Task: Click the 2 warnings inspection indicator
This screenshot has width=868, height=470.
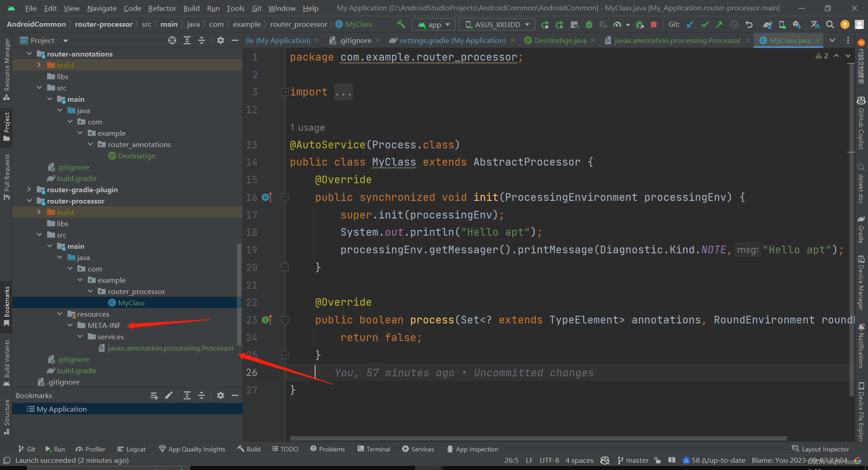Action: (x=822, y=56)
